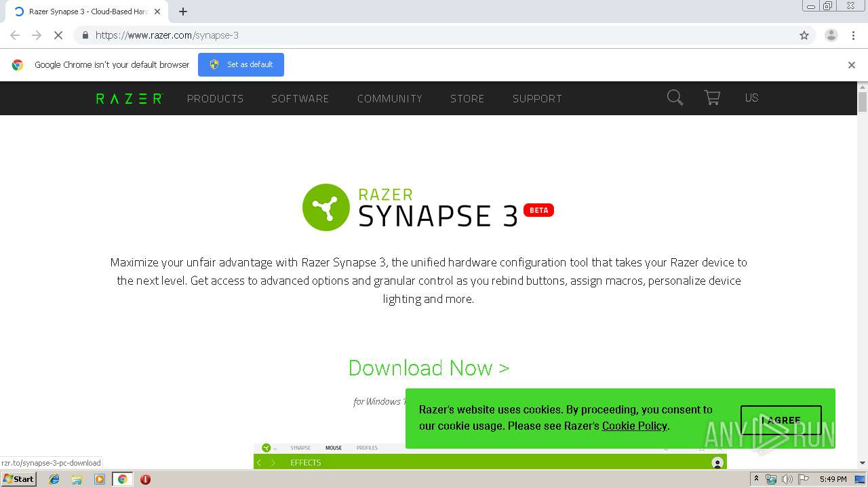Open the STORE menu
This screenshot has height=488, width=868.
coord(467,99)
